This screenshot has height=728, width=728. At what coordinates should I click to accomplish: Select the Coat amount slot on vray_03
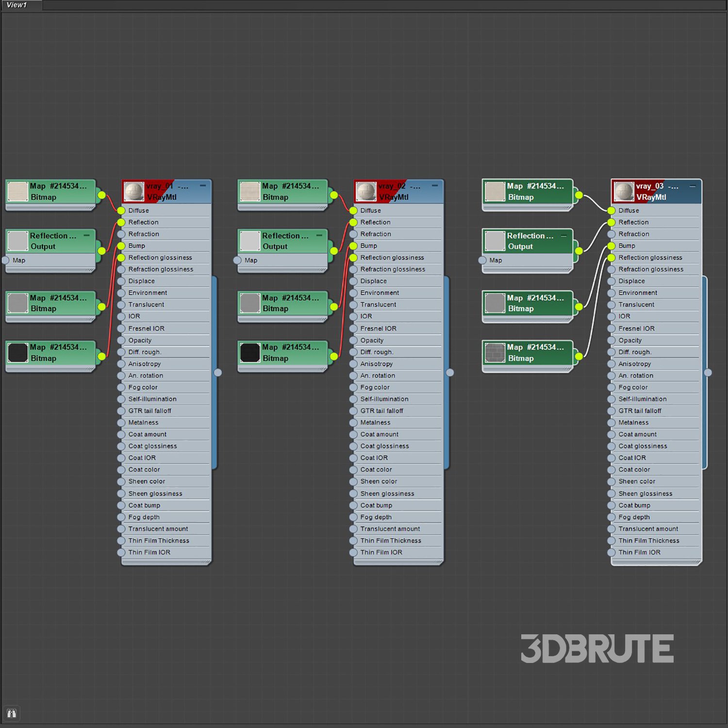(x=637, y=434)
